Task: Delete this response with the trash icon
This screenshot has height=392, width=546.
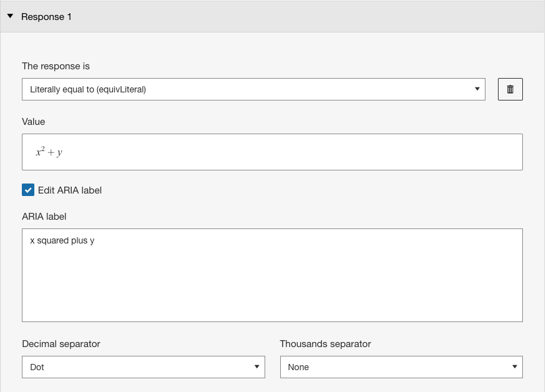Action: (510, 89)
